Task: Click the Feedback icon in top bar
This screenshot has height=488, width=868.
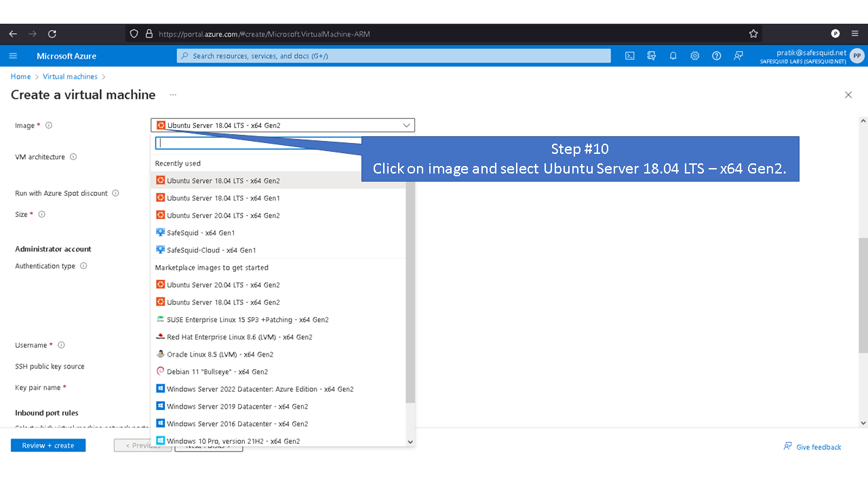Action: pos(738,56)
